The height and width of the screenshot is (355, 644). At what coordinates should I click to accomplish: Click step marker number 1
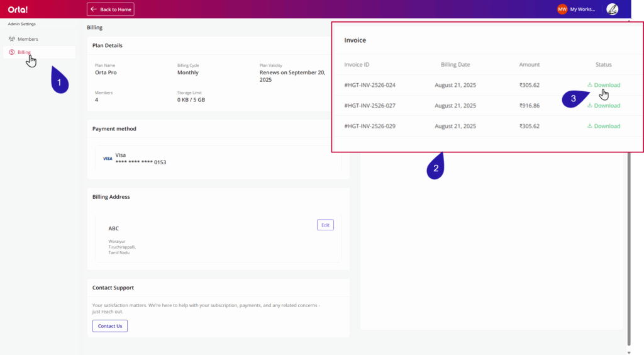click(x=60, y=81)
